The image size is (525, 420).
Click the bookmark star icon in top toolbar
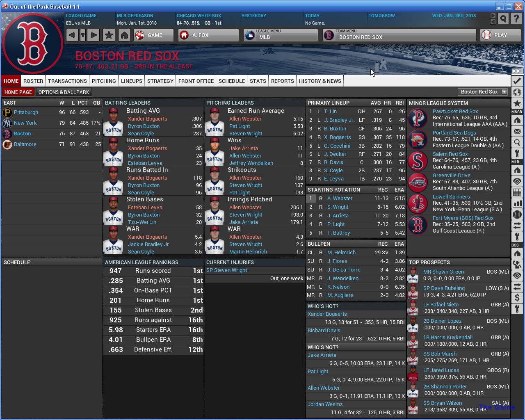109,35
